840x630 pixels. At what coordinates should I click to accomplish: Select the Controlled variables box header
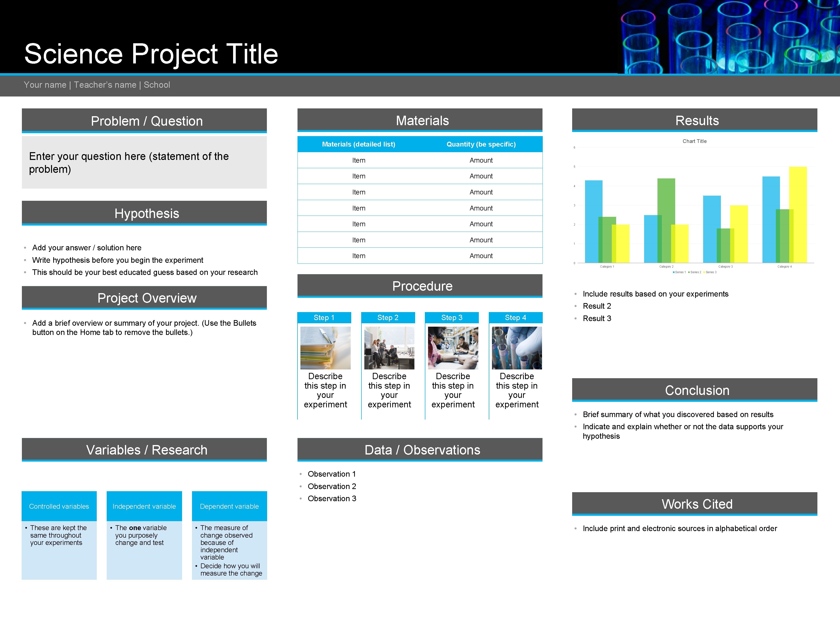coord(59,506)
